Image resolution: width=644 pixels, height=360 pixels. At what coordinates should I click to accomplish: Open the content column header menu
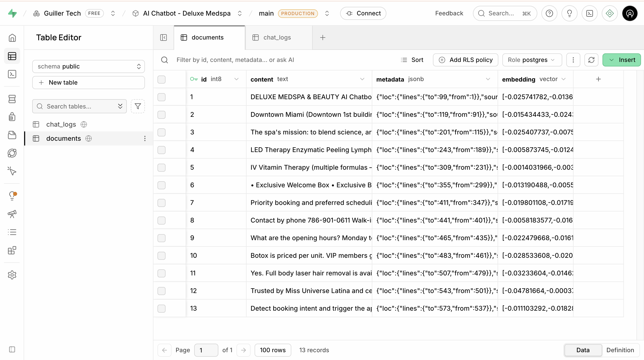click(362, 79)
